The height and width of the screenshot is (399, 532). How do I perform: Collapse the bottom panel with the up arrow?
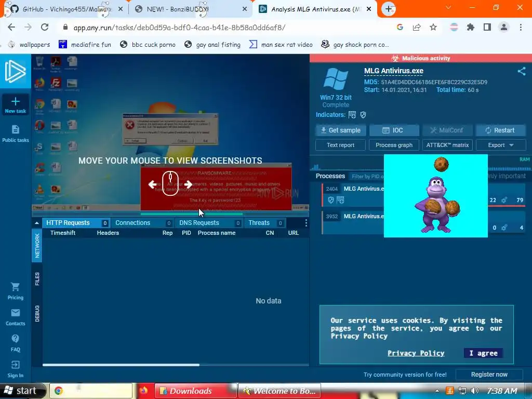tap(37, 223)
